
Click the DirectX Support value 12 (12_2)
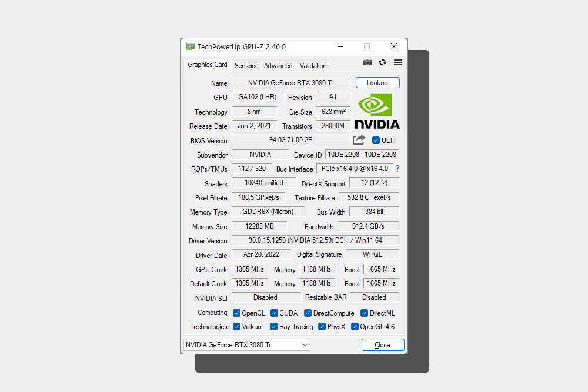pyautogui.click(x=374, y=183)
